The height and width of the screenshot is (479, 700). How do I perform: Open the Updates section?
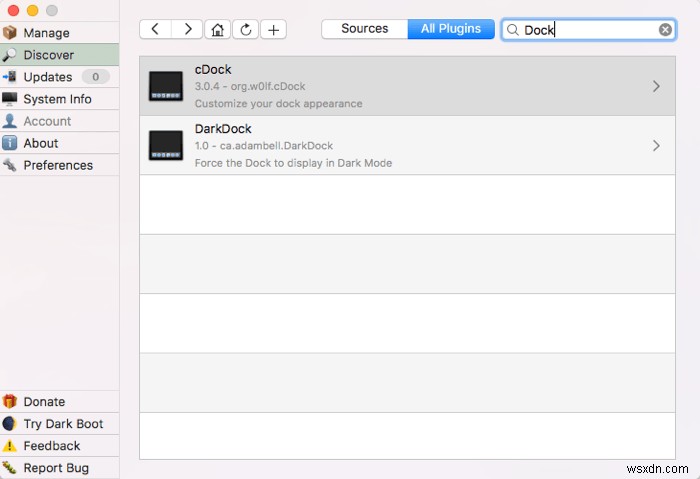[59, 77]
